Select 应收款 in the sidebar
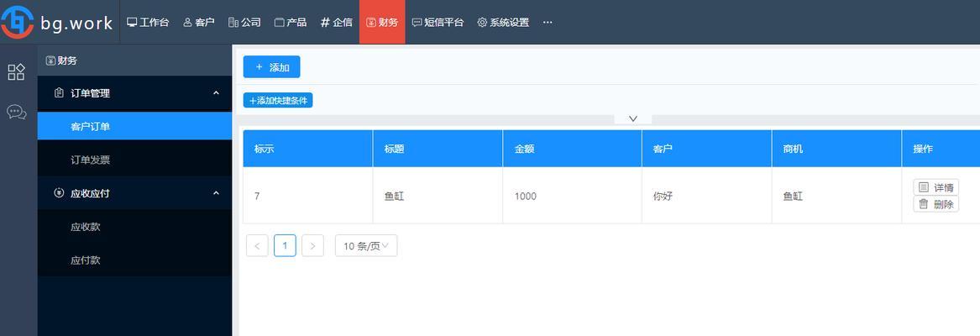Screen dimensions: 980x336 click(134, 227)
